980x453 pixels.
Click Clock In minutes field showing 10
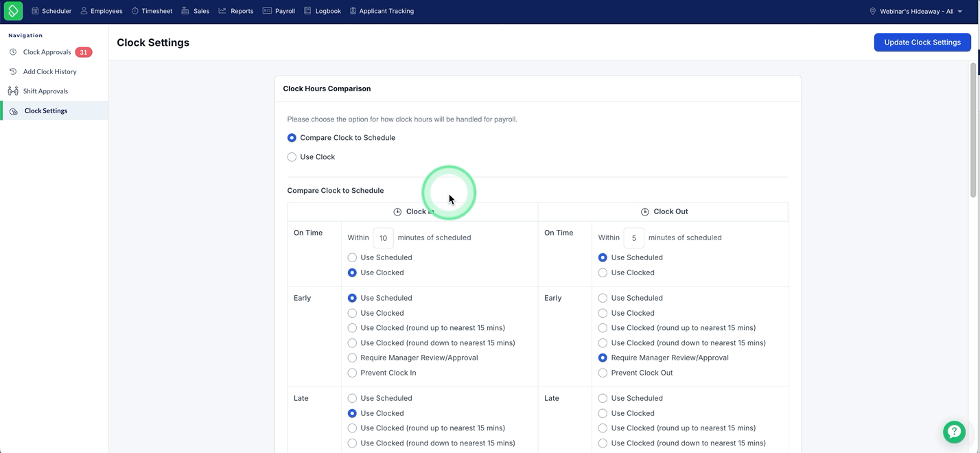(383, 237)
